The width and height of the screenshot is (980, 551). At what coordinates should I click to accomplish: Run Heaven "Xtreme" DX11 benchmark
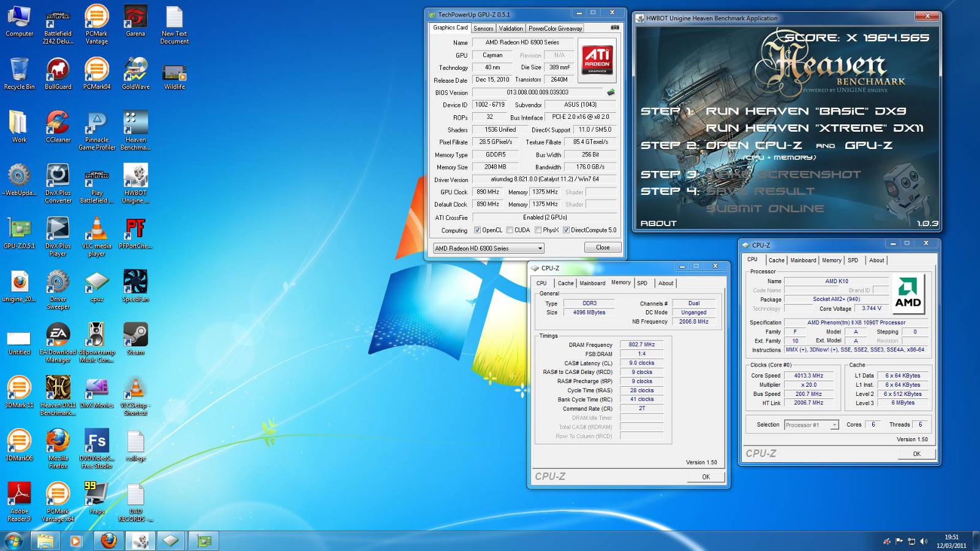814,128
